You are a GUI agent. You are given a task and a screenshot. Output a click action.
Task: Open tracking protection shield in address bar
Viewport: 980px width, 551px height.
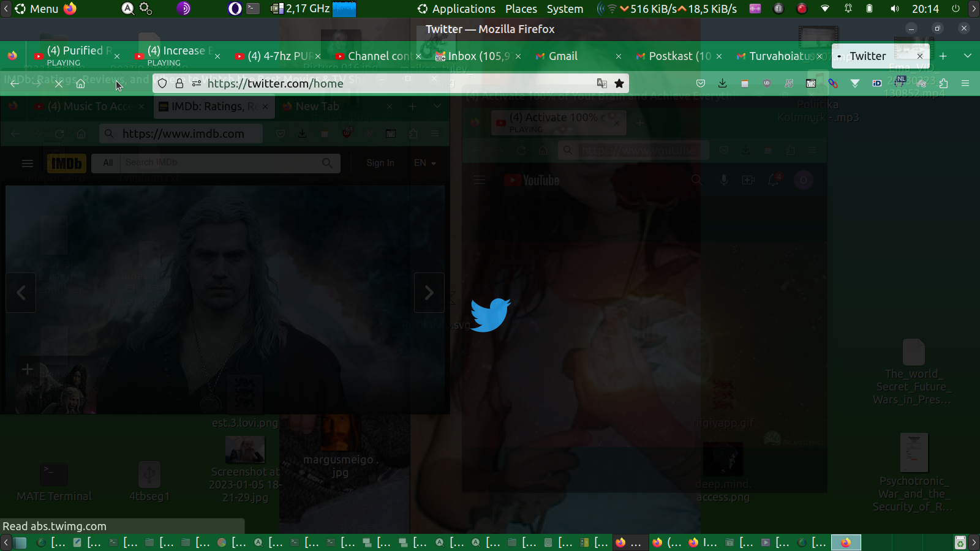tap(162, 83)
